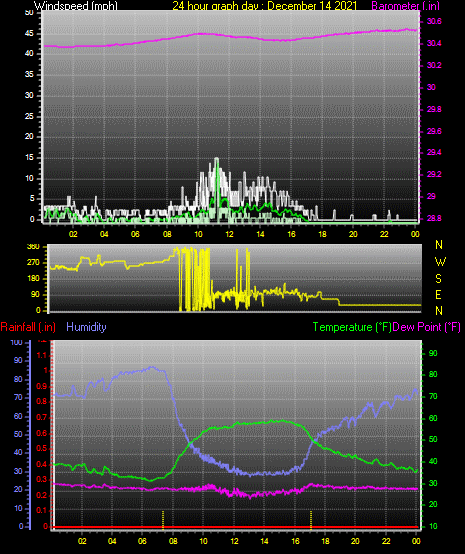Image resolution: width=465 pixels, height=554 pixels.
Task: Click the Windspeed (mph) axis title
Action: pyautogui.click(x=76, y=5)
